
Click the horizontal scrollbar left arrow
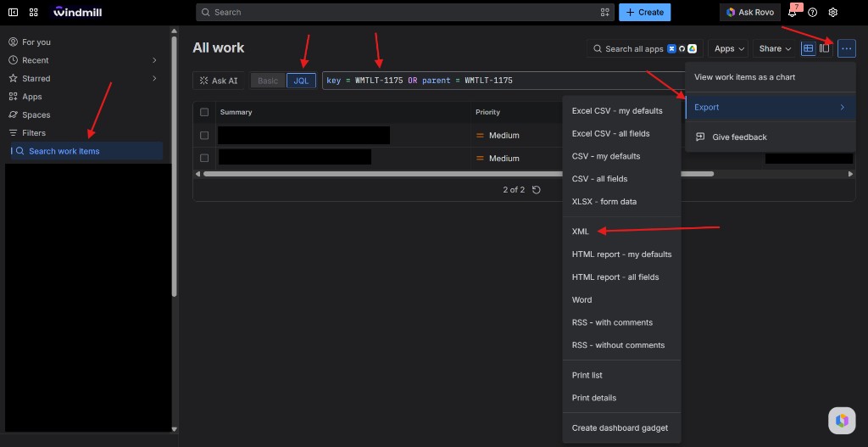[x=198, y=174]
